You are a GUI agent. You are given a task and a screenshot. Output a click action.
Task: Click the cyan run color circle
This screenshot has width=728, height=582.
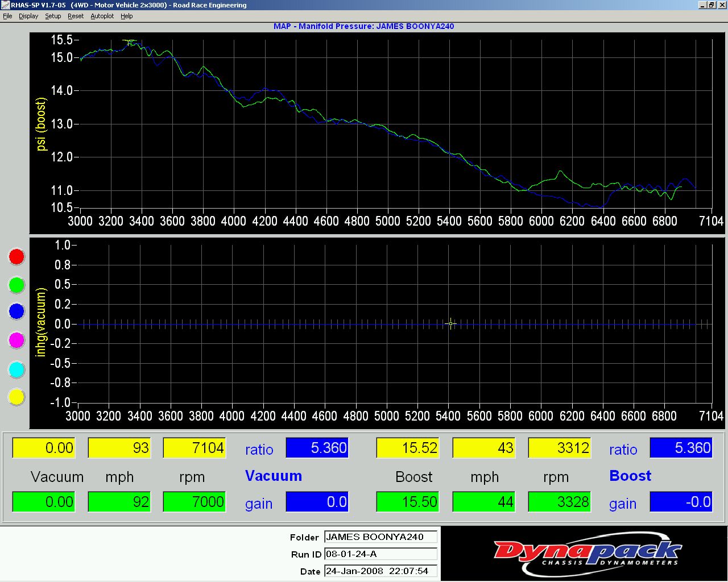pos(16,369)
